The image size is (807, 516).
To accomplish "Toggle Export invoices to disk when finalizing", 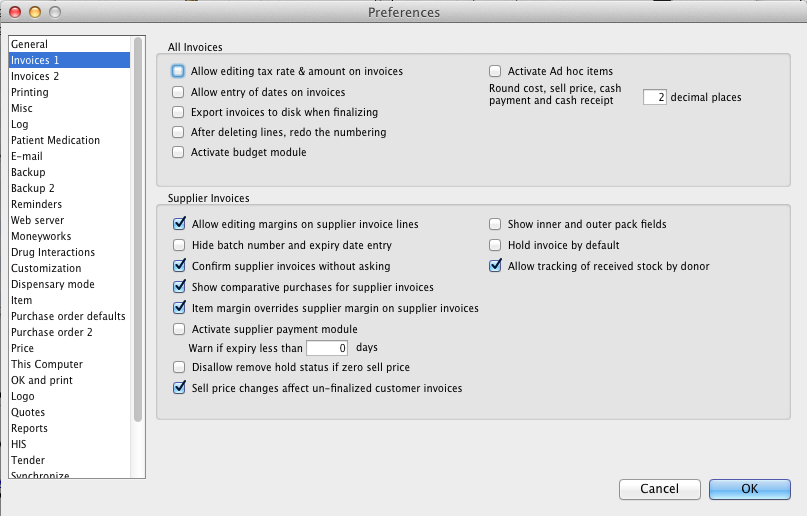I will [x=179, y=112].
